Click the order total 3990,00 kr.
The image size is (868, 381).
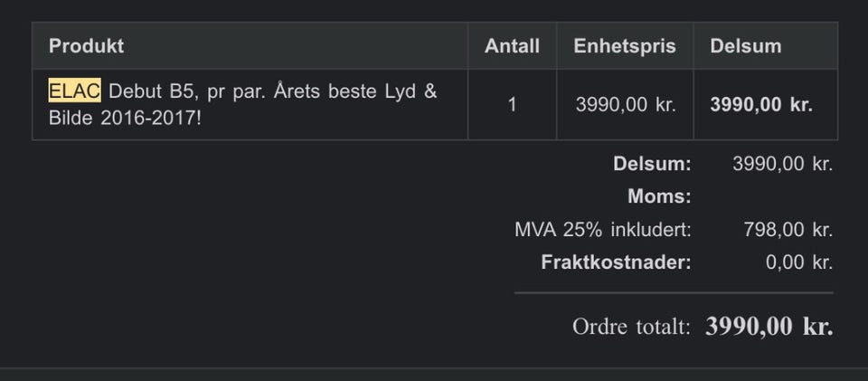pos(769,327)
